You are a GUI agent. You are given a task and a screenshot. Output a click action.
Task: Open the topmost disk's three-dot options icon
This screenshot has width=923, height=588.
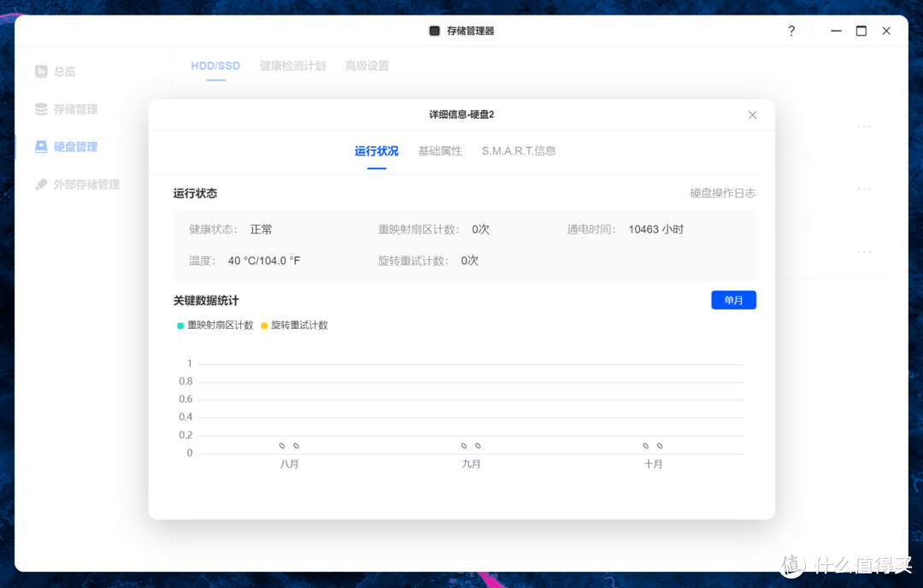863,126
